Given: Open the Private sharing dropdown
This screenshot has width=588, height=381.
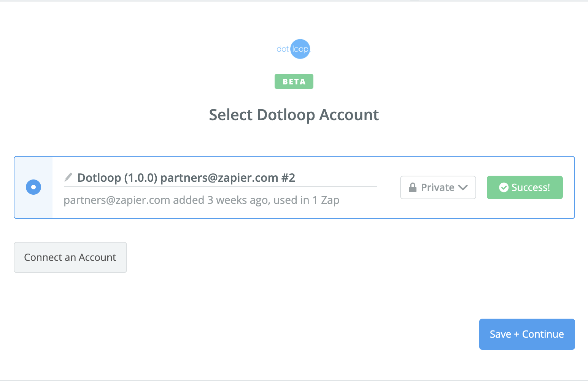Looking at the screenshot, I should (438, 187).
